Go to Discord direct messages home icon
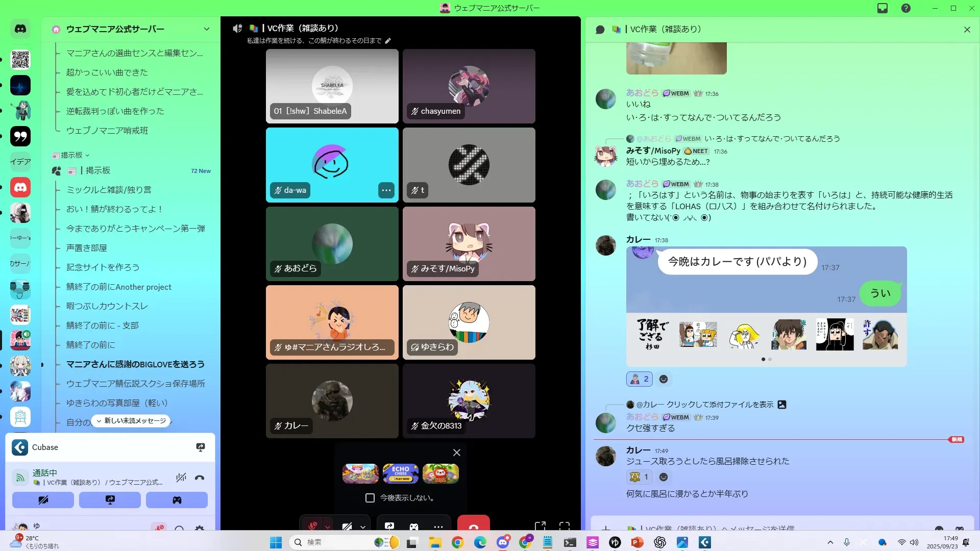Screen dimensions: 980x551 click(20, 29)
